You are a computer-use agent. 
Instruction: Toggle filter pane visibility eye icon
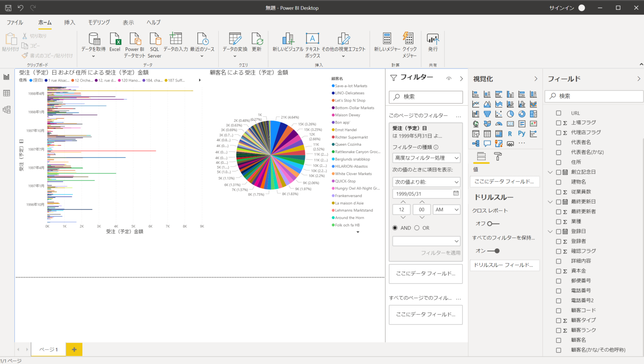(449, 78)
